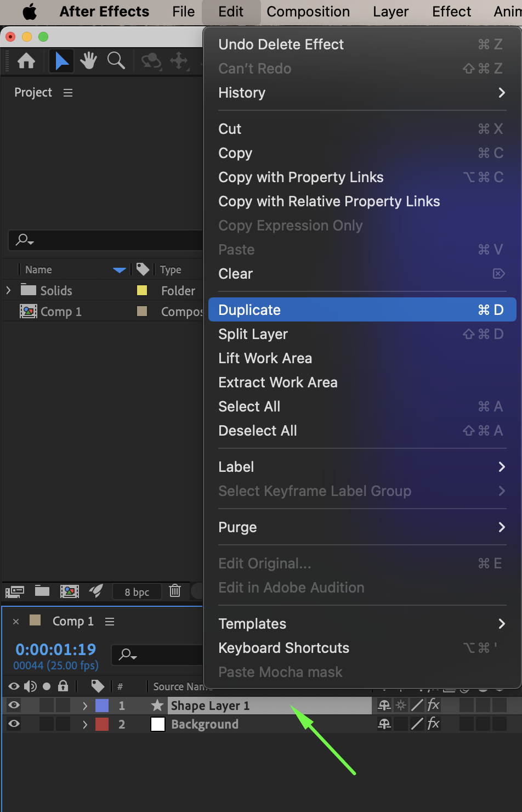Click the 8 bpc color depth button
Screen dimensions: 522x812
tap(137, 591)
